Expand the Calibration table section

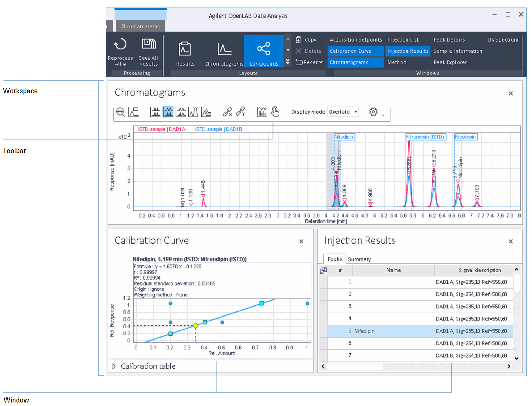pos(114,366)
